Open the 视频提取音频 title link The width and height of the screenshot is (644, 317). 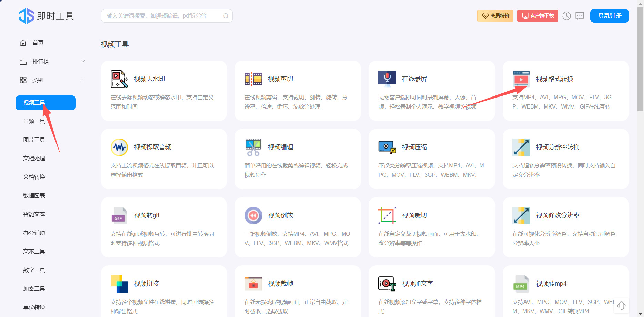tap(153, 147)
